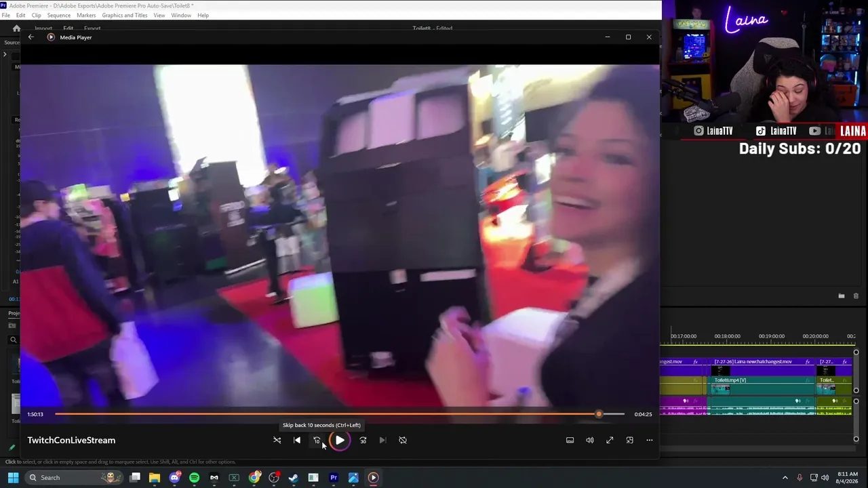Click the remaining time 0:04:25
The width and height of the screenshot is (868, 488).
[643, 414]
